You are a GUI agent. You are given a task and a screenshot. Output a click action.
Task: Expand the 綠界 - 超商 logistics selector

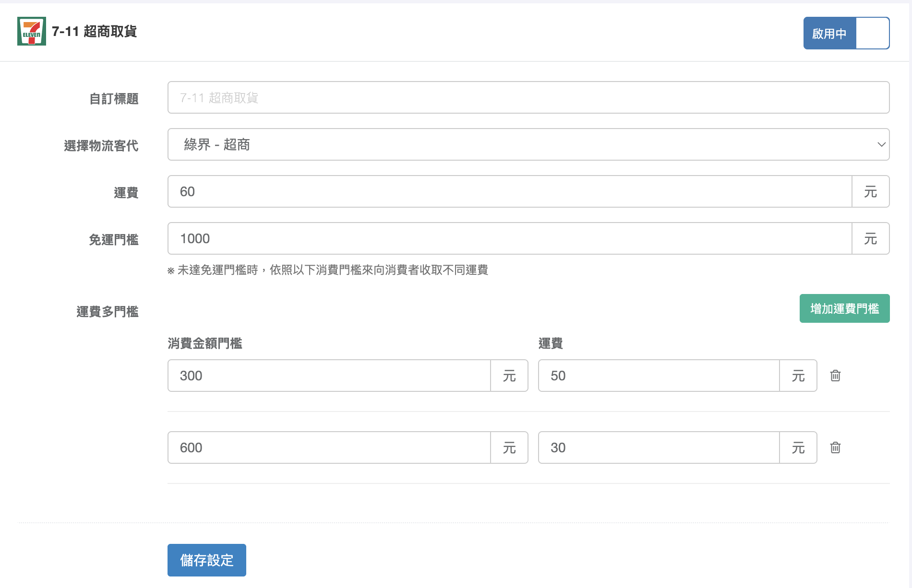pos(528,144)
